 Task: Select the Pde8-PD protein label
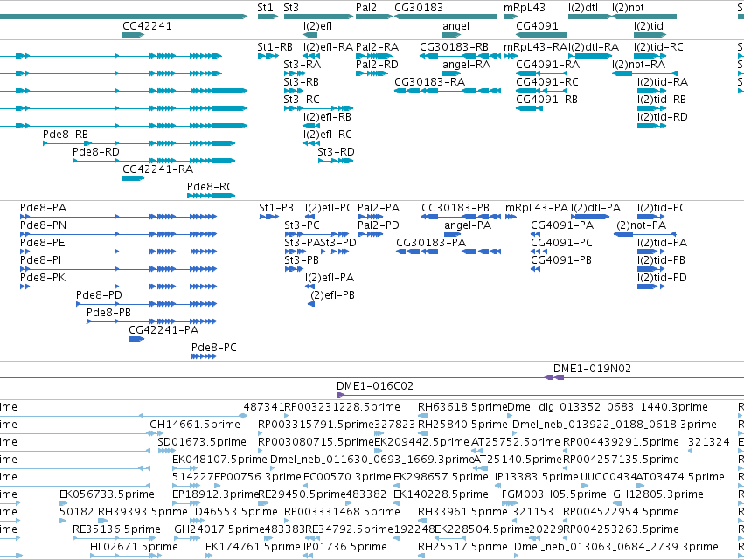[99, 296]
